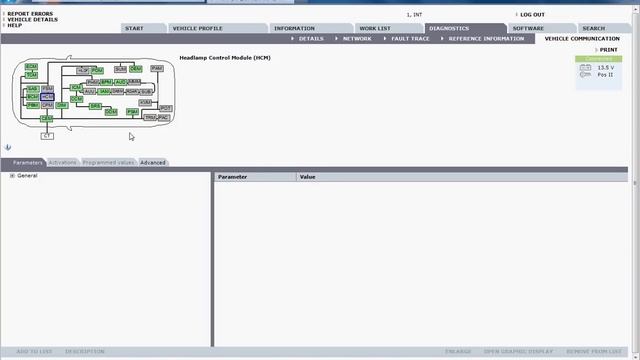Select the highlighted HCM module box
This screenshot has width=640, height=360.
coord(47,97)
